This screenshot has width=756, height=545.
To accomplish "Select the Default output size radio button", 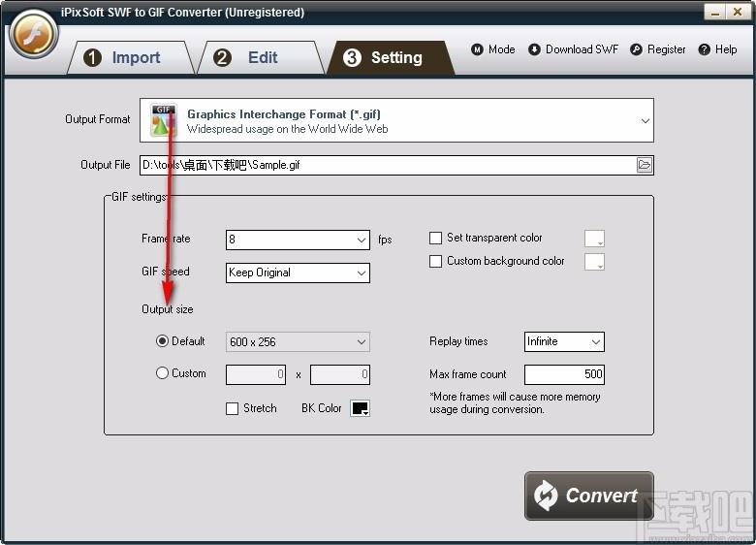I will click(162, 341).
